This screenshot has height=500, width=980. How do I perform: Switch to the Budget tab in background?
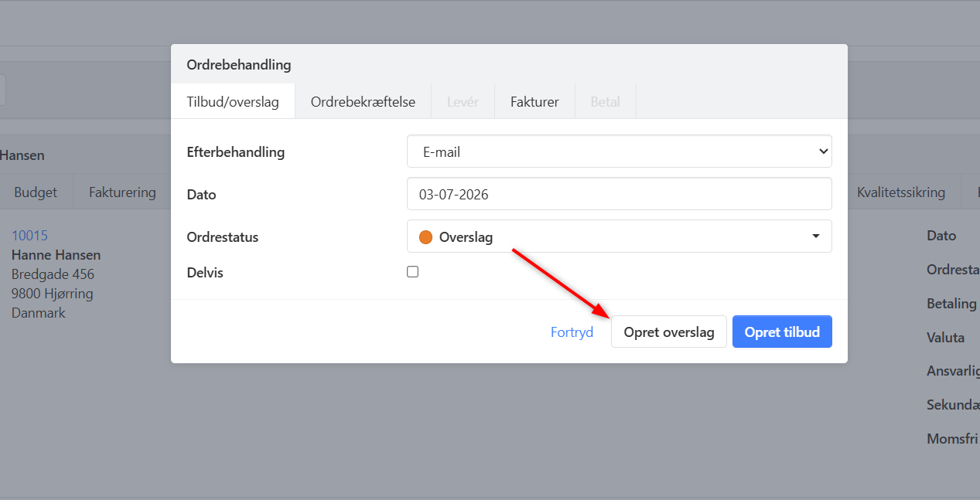click(x=36, y=192)
